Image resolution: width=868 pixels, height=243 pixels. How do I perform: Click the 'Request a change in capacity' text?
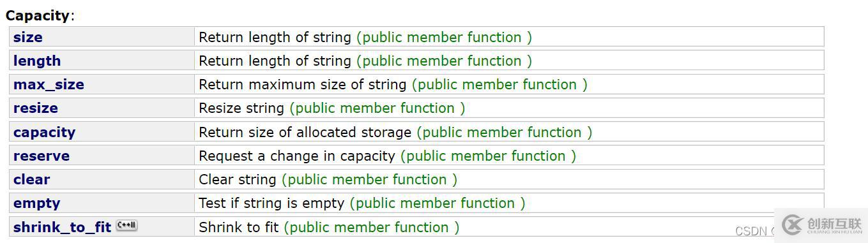click(x=297, y=156)
